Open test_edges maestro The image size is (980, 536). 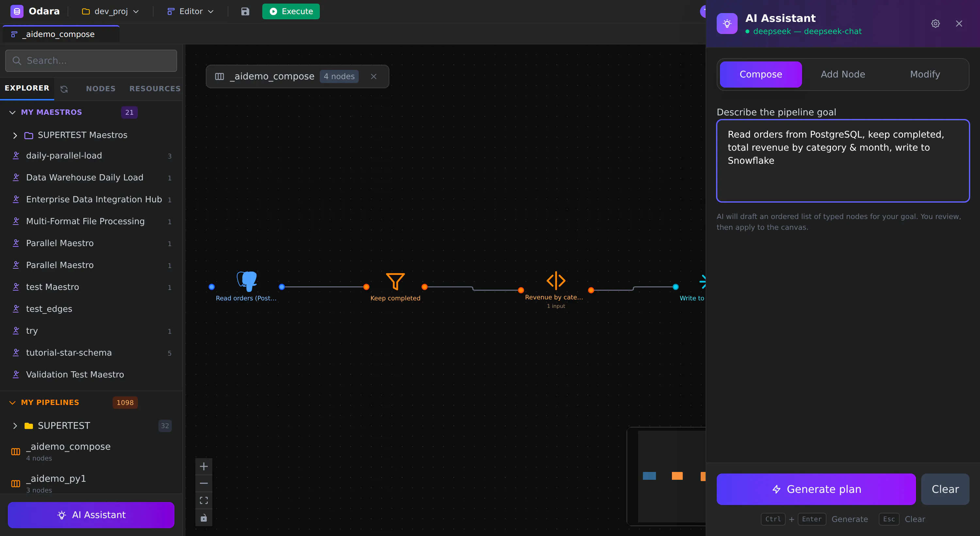click(91, 309)
